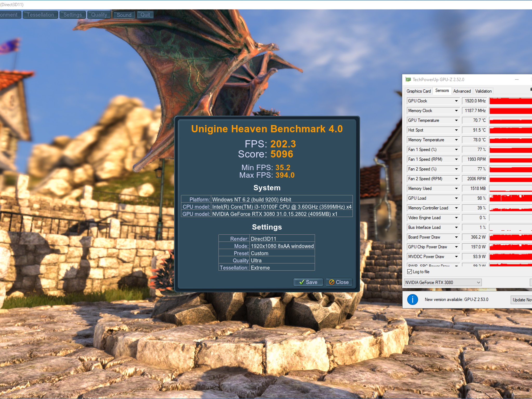Click the Preset Custom setting cell

point(282,253)
